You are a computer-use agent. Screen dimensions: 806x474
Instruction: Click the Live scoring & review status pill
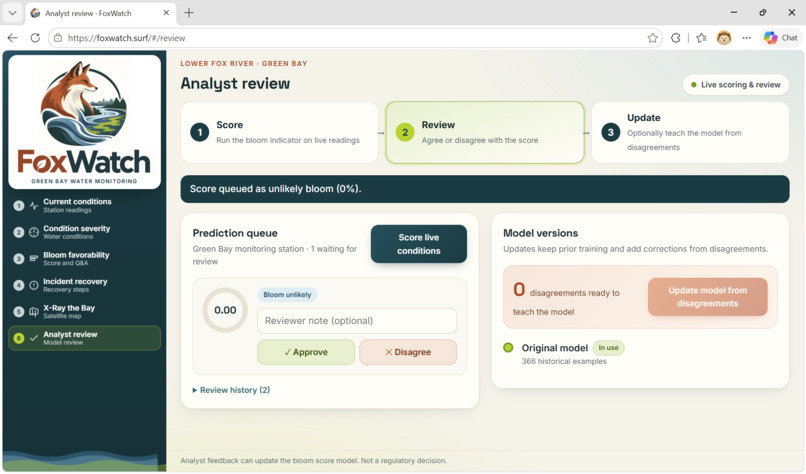(x=736, y=85)
